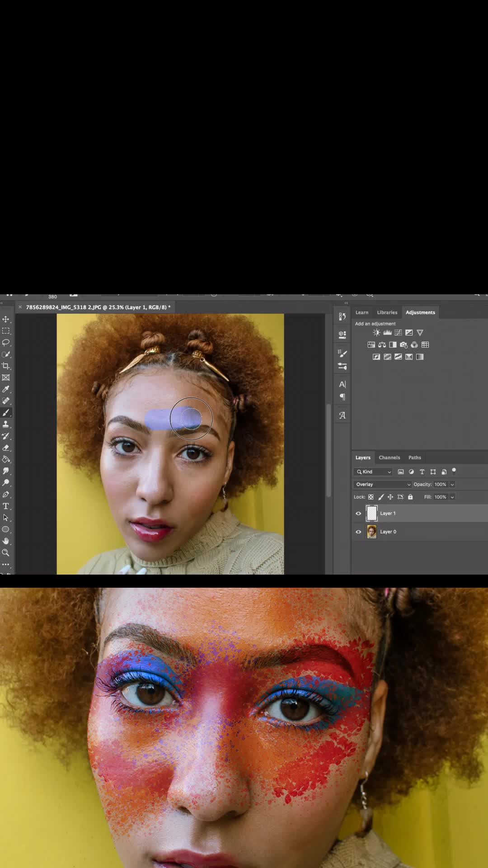
Task: Add a Brightness/Contrast adjustment
Action: 376,333
